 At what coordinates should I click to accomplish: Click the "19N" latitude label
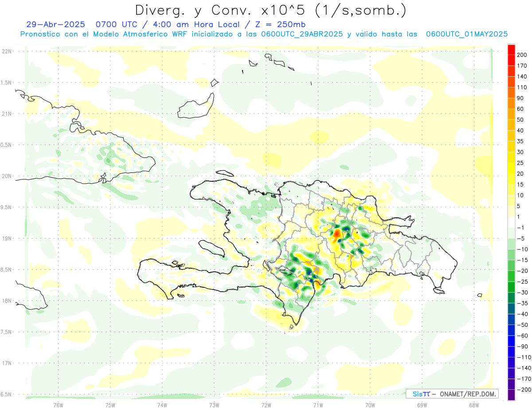coord(6,238)
